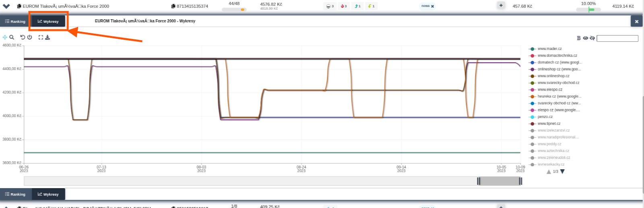The width and height of the screenshot is (644, 208).
Task: Show all series with eye icon
Action: click(x=586, y=38)
